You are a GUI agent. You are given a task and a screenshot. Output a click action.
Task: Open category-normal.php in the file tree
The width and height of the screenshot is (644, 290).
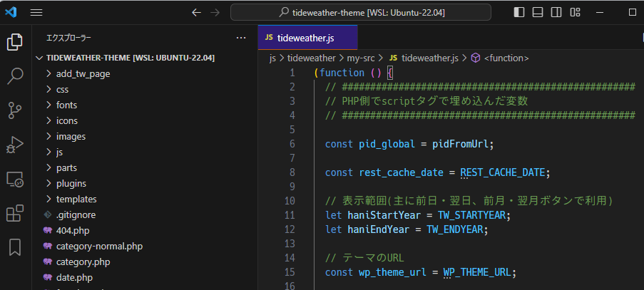(99, 246)
